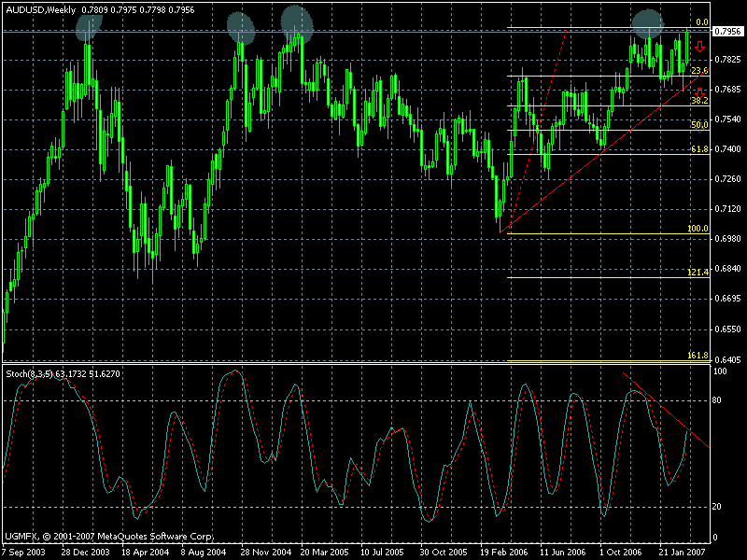The image size is (747, 560).
Task: Click the leftmost grey ellipse marker near Dec 2003
Action: click(90, 28)
